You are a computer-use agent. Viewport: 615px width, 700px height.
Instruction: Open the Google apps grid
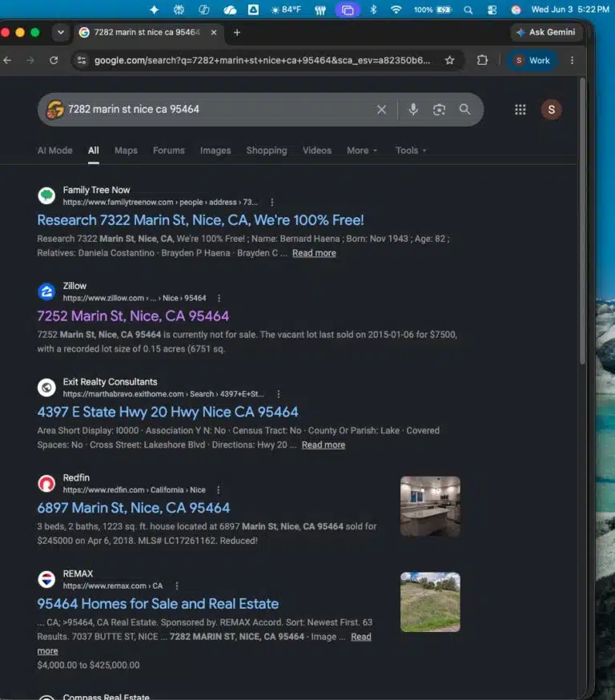(521, 110)
